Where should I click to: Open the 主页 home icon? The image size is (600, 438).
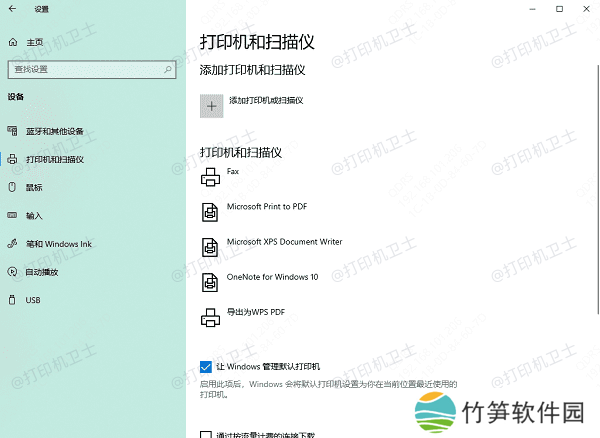pyautogui.click(x=13, y=42)
